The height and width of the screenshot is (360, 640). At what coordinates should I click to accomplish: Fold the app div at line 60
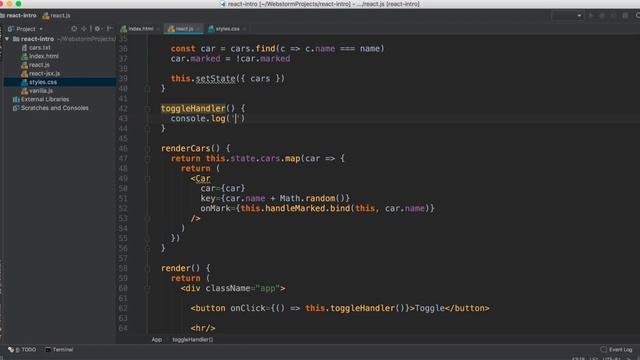(147, 288)
